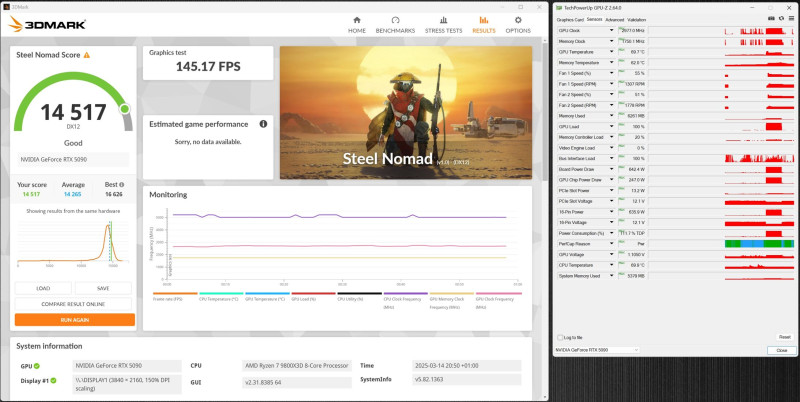Click the warning icon beside Steel Nomad Score
This screenshot has width=800, height=402.
pyautogui.click(x=87, y=55)
